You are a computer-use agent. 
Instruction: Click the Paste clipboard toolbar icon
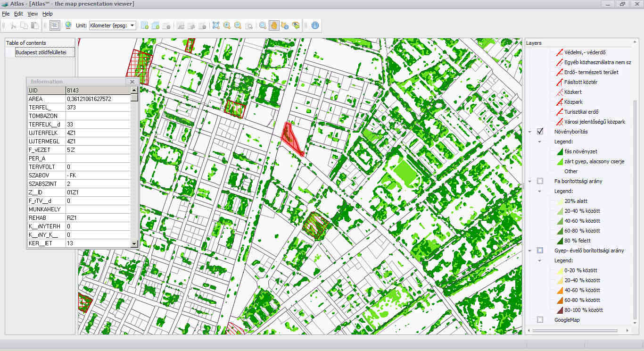(x=34, y=25)
